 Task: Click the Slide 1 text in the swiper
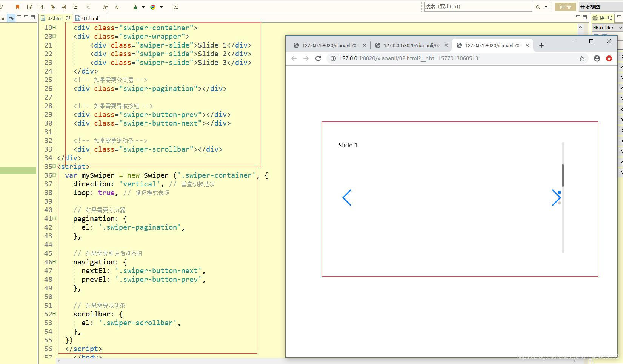(348, 145)
